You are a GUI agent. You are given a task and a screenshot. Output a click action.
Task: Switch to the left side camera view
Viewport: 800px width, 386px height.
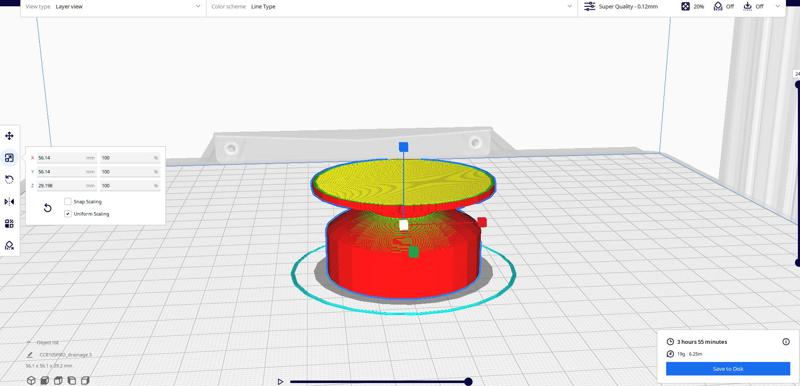point(71,380)
